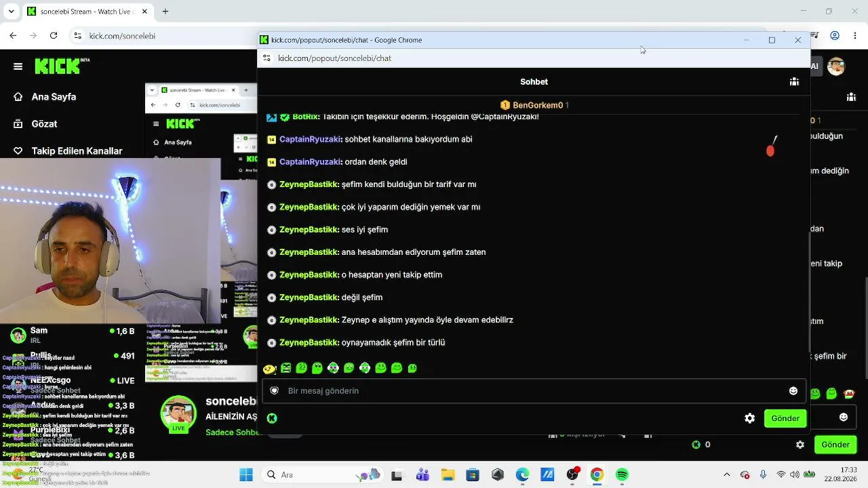
Task: Open File Explorer from the taskbar
Action: click(x=447, y=475)
